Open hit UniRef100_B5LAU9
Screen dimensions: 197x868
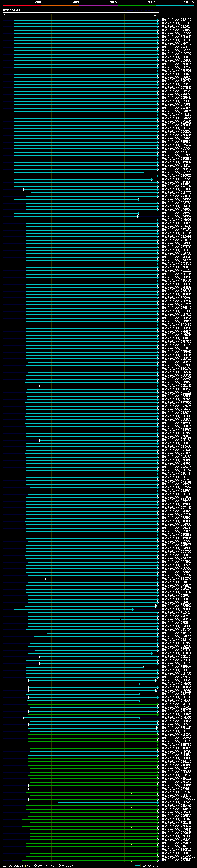click(x=177, y=37)
